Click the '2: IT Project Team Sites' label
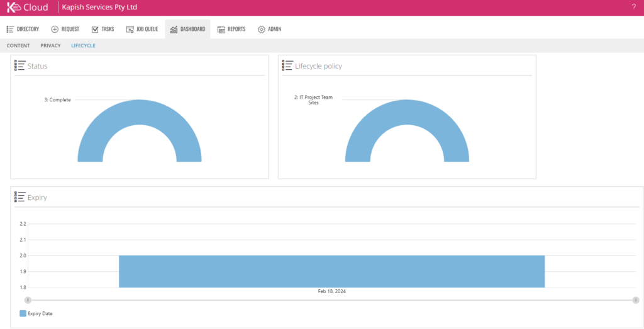The height and width of the screenshot is (329, 644). pos(313,100)
